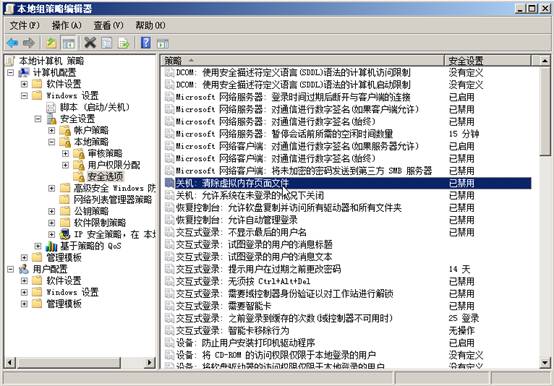The height and width of the screenshot is (386, 554).
Task: Toggle the action pane toolbar icon
Action: tap(163, 43)
